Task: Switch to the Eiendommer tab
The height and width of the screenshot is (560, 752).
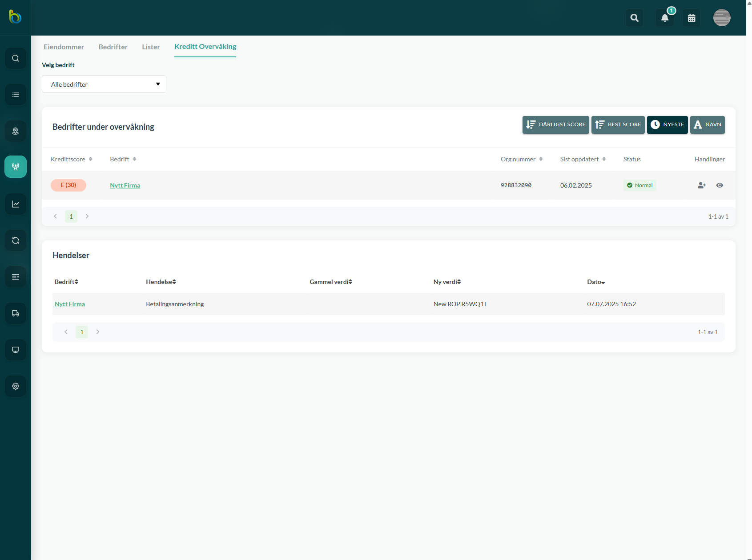Action: 64,47
